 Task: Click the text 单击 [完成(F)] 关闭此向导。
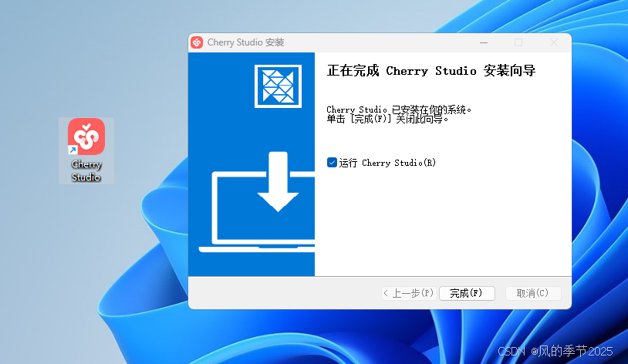[387, 119]
